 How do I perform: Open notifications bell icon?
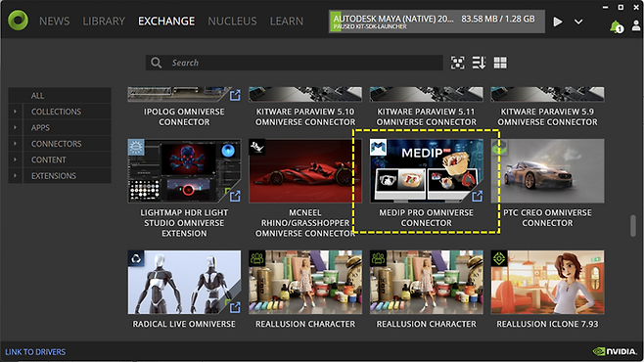coord(616,26)
